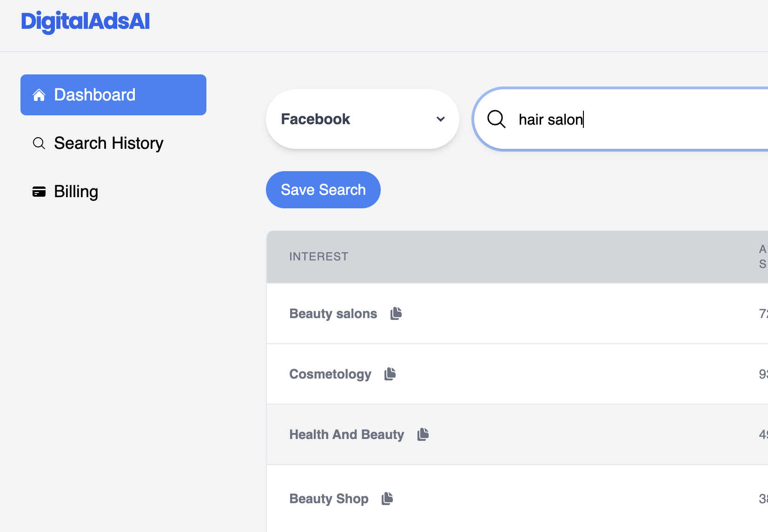Image resolution: width=768 pixels, height=532 pixels.
Task: Click the DigitalAdsAI logo link
Action: (x=86, y=21)
